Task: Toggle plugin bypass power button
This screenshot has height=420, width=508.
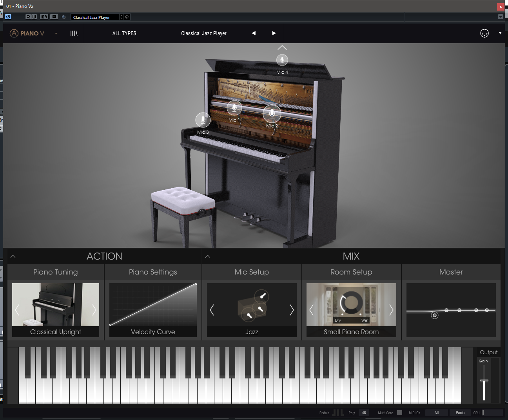Action: [8, 17]
